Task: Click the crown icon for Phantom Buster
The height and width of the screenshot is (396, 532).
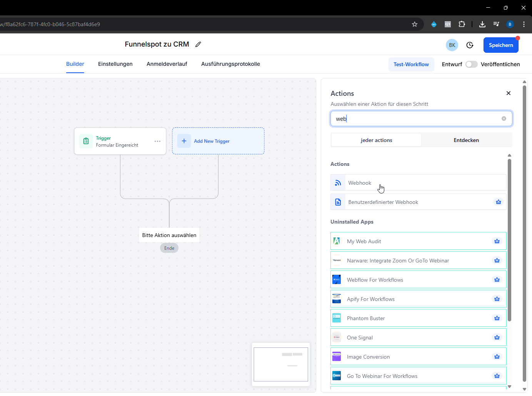Action: pyautogui.click(x=497, y=318)
